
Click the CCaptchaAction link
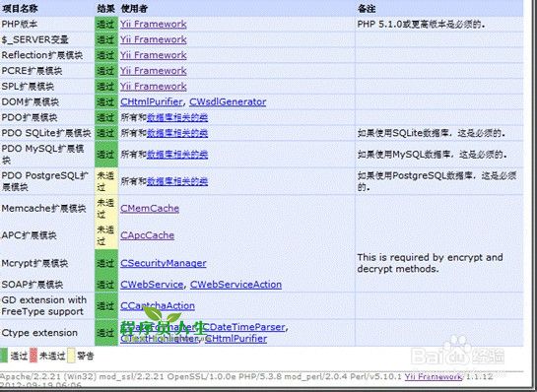[x=158, y=305]
